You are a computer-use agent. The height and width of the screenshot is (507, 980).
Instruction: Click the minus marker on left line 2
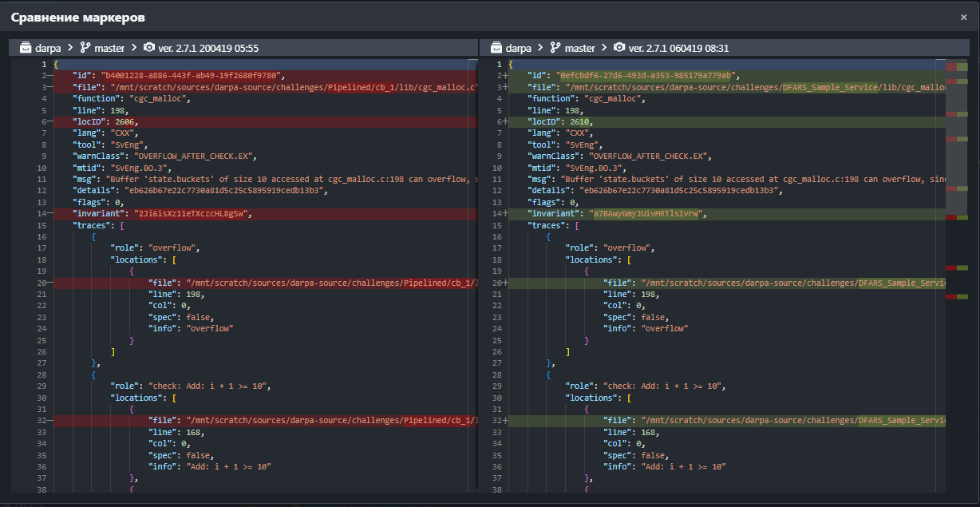pyautogui.click(x=49, y=75)
